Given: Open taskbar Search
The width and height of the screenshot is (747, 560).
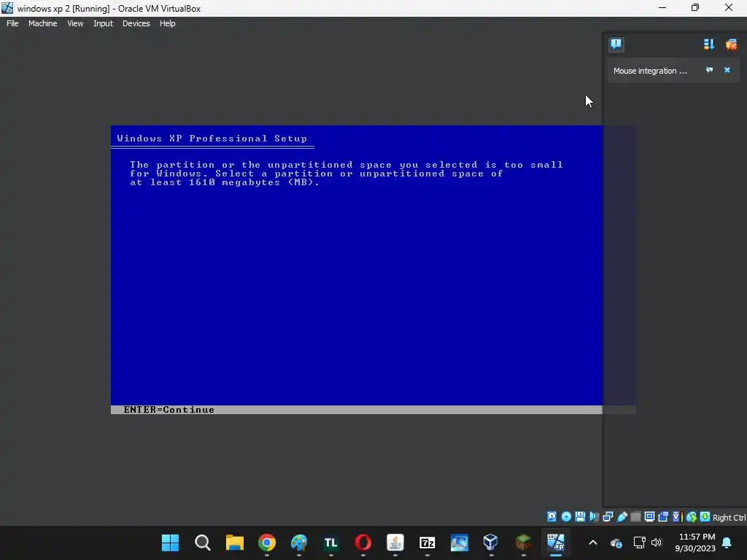Looking at the screenshot, I should [x=203, y=542].
